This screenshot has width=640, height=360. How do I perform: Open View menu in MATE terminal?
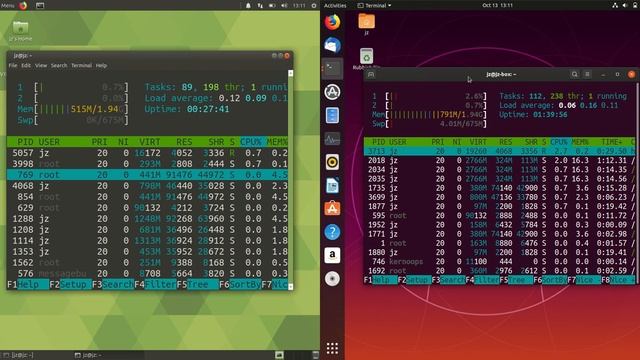pos(41,65)
